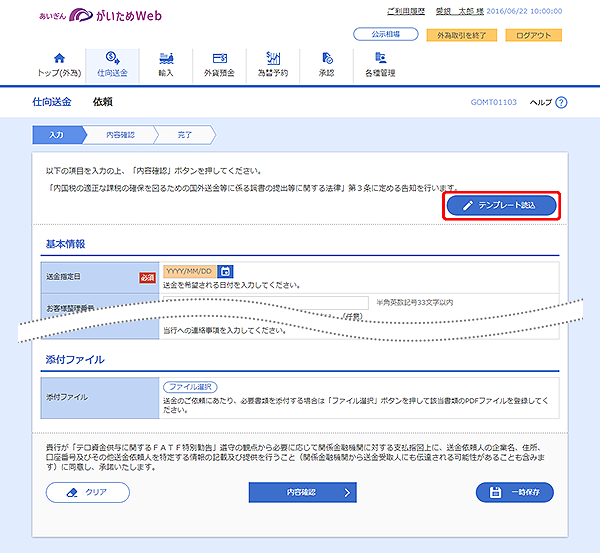
Task: Click the 基本情報 section heading
Action: (x=65, y=244)
